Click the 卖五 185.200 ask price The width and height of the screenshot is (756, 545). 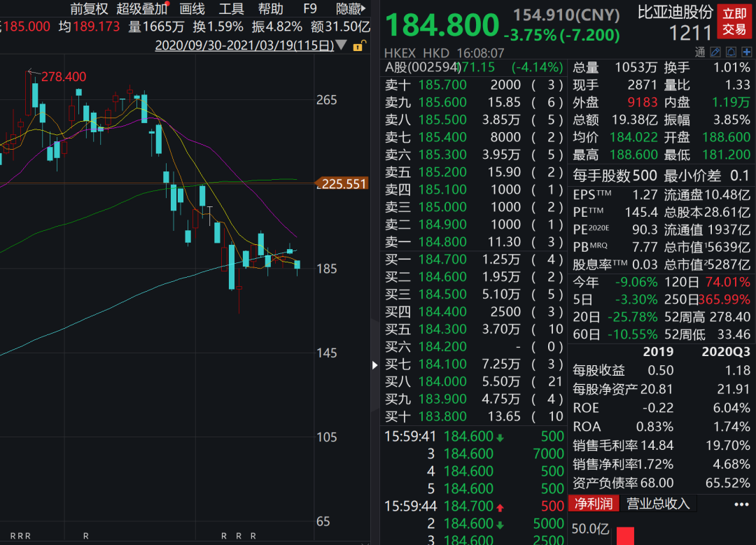coord(442,172)
